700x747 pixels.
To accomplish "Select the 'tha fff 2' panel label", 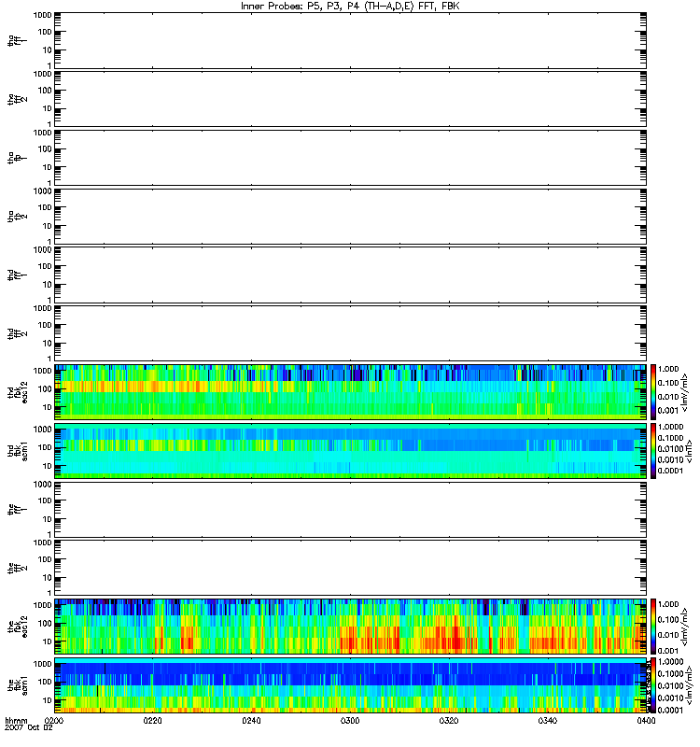I will [x=18, y=99].
